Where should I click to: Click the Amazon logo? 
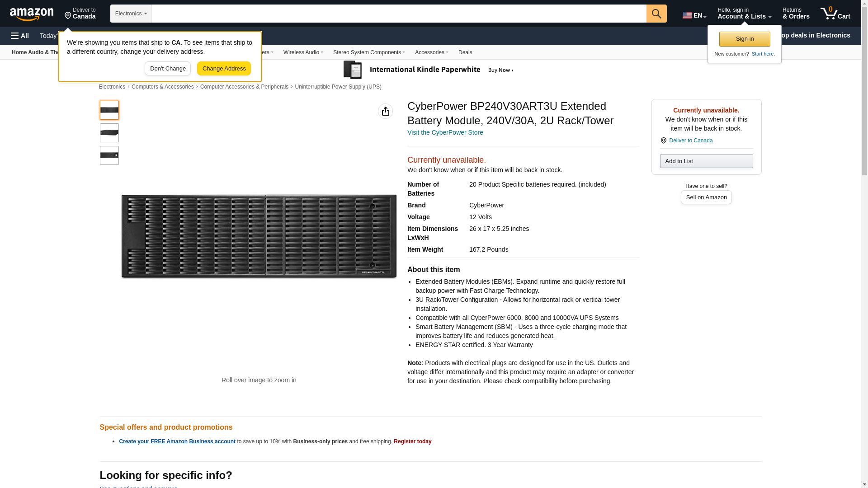[32, 14]
